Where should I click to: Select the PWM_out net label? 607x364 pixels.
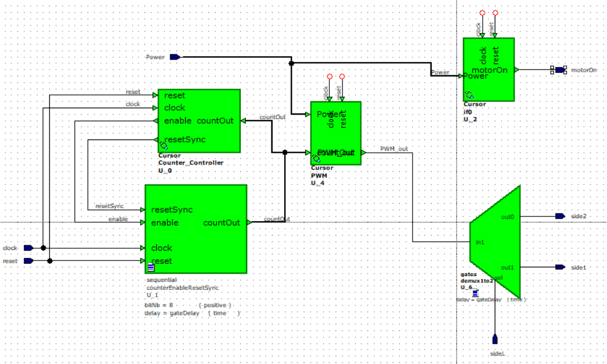click(x=393, y=149)
